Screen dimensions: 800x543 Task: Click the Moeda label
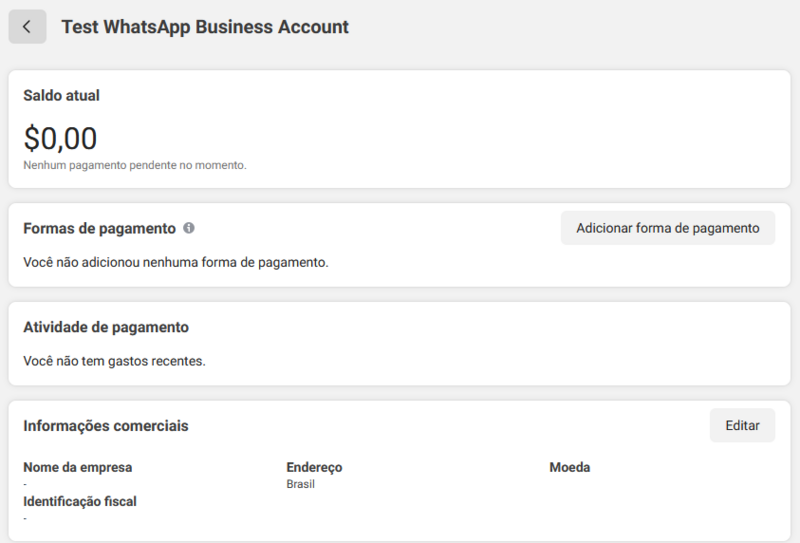(x=570, y=467)
